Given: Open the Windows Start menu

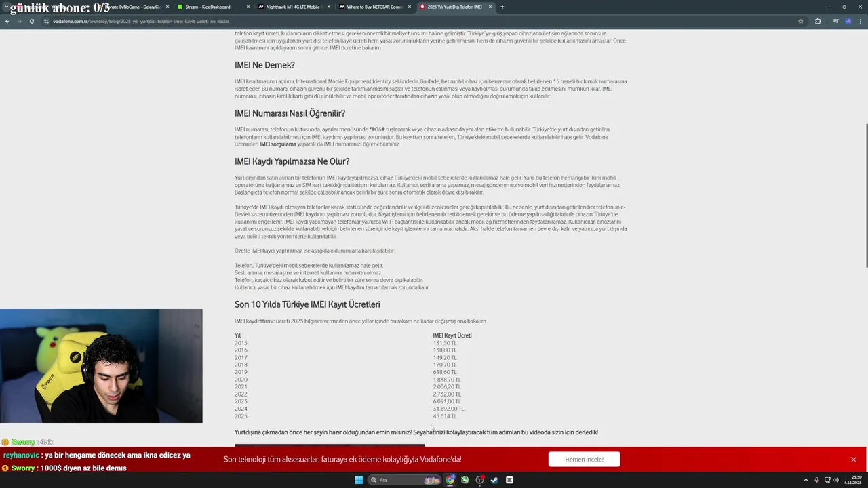Looking at the screenshot, I should pos(359,480).
